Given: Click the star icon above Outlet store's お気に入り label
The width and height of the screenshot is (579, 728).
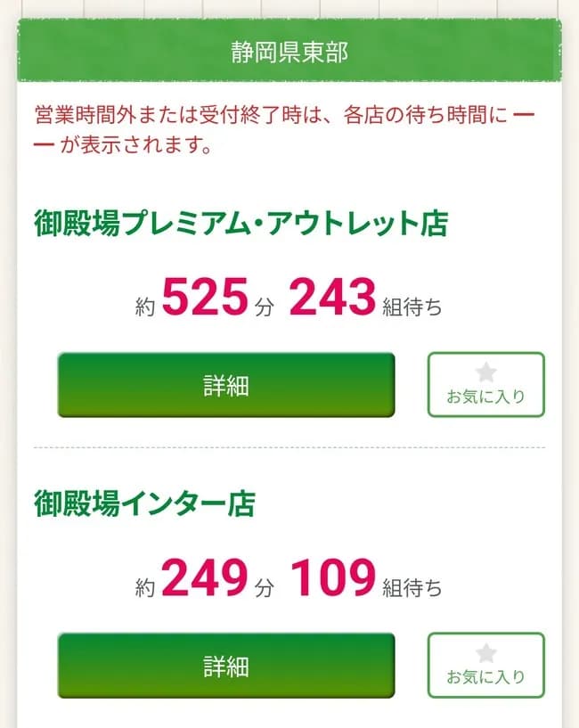Looking at the screenshot, I should [x=485, y=372].
